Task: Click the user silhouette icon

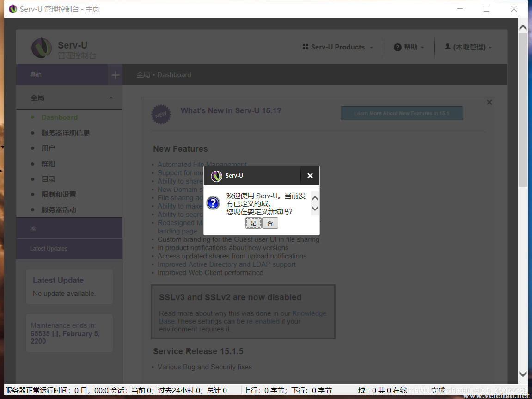Action: click(x=447, y=47)
